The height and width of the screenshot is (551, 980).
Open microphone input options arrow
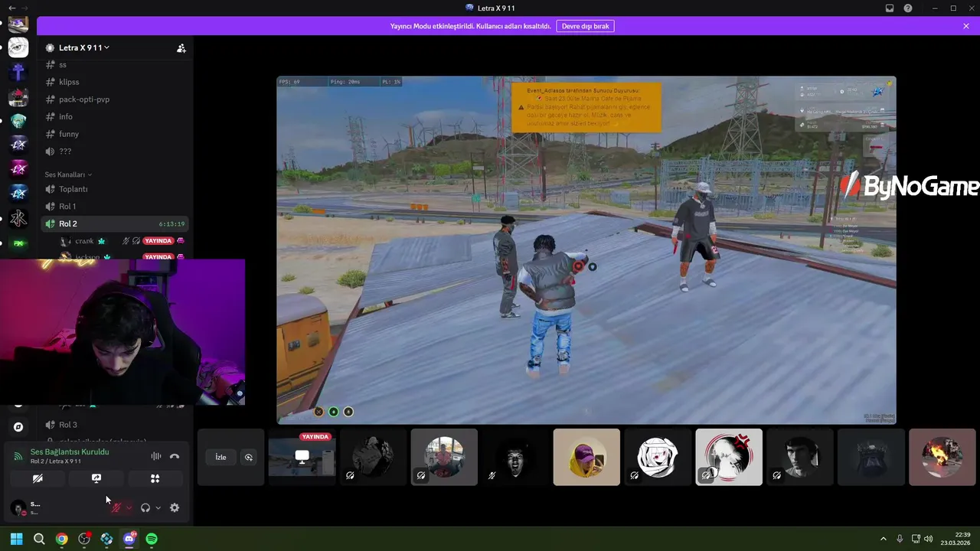coord(129,507)
